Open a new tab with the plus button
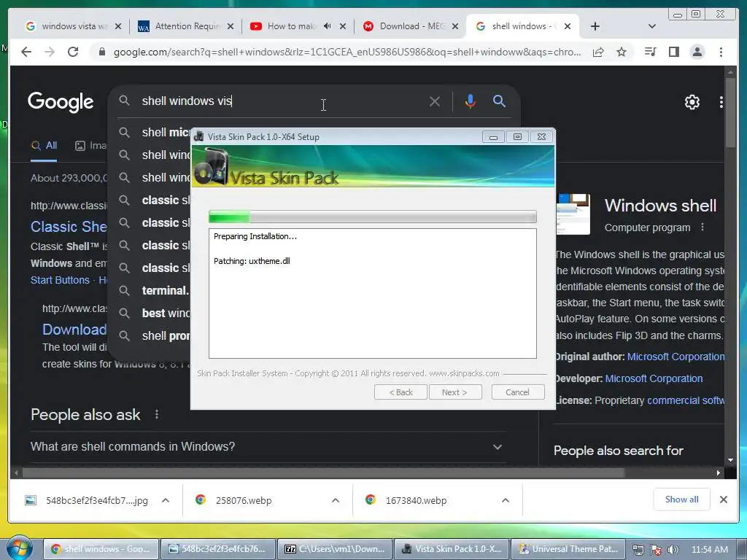The image size is (747, 560). coord(595,27)
